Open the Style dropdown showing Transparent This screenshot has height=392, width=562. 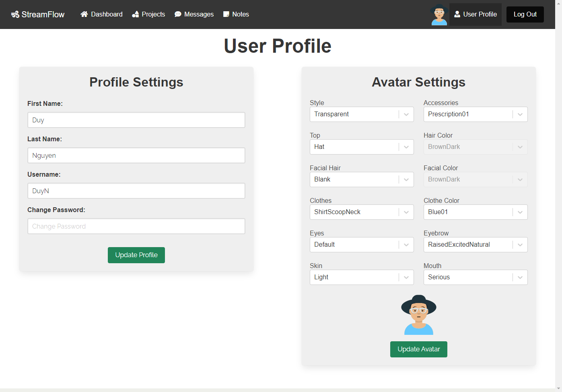click(x=362, y=114)
